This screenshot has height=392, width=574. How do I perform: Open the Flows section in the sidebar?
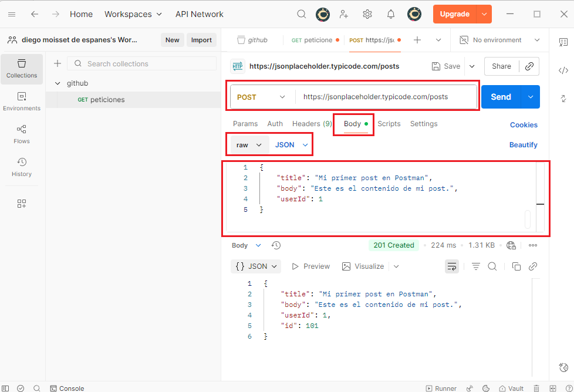pyautogui.click(x=22, y=134)
